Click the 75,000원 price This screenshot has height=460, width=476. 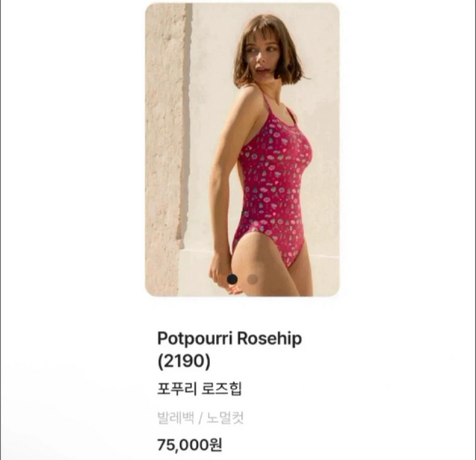coord(190,445)
